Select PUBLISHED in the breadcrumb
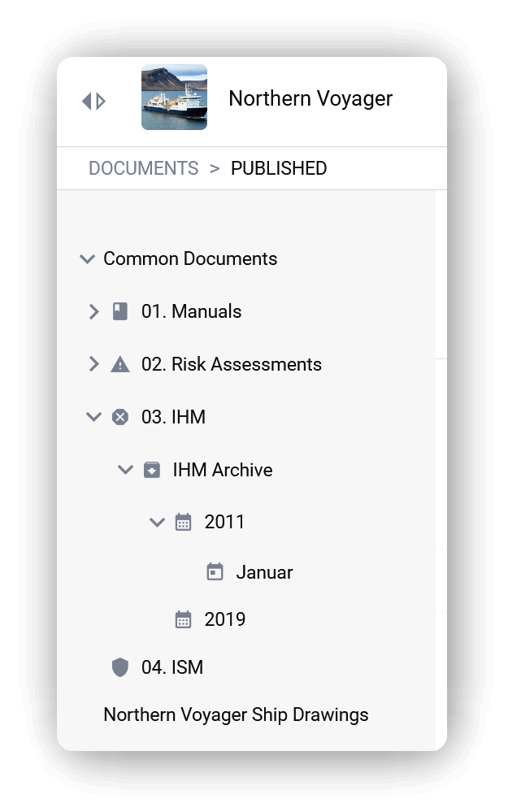The image size is (508, 812). click(279, 168)
